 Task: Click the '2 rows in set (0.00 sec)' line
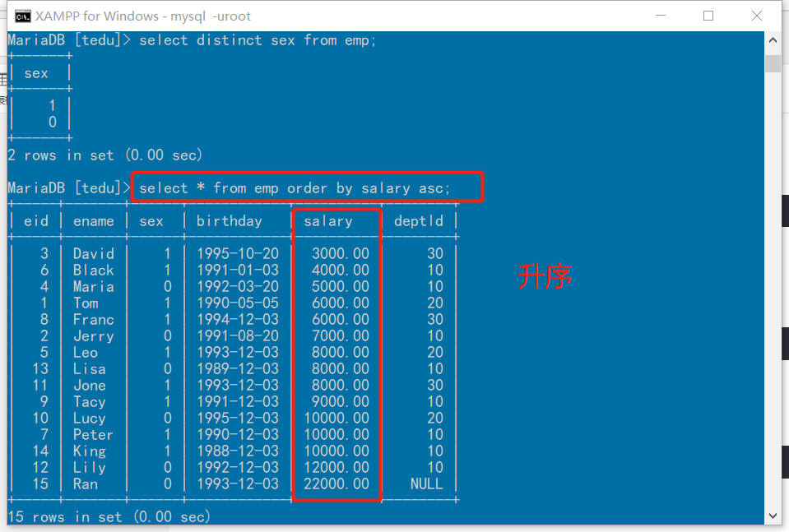[x=105, y=155]
